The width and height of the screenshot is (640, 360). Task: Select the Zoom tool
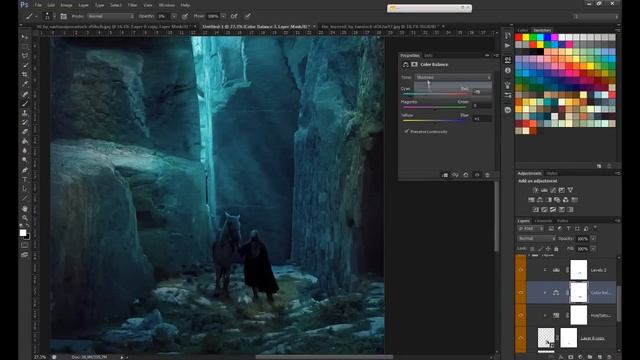point(25,218)
